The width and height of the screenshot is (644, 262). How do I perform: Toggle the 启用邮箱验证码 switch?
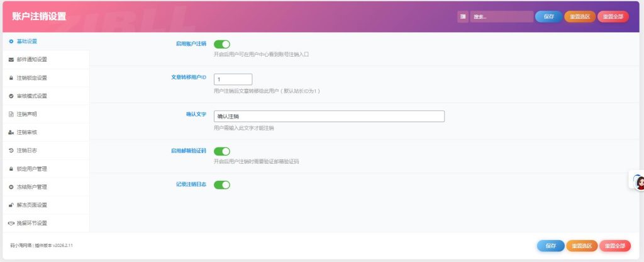[222, 151]
